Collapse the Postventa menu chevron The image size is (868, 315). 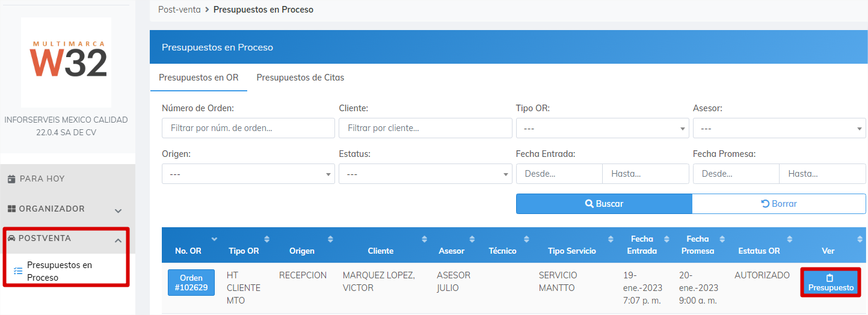(119, 241)
